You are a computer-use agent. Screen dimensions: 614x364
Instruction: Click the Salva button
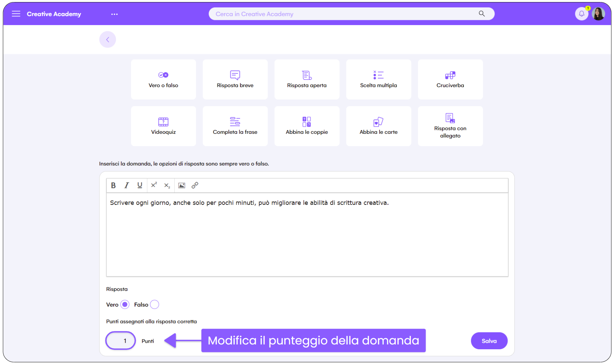click(x=489, y=341)
